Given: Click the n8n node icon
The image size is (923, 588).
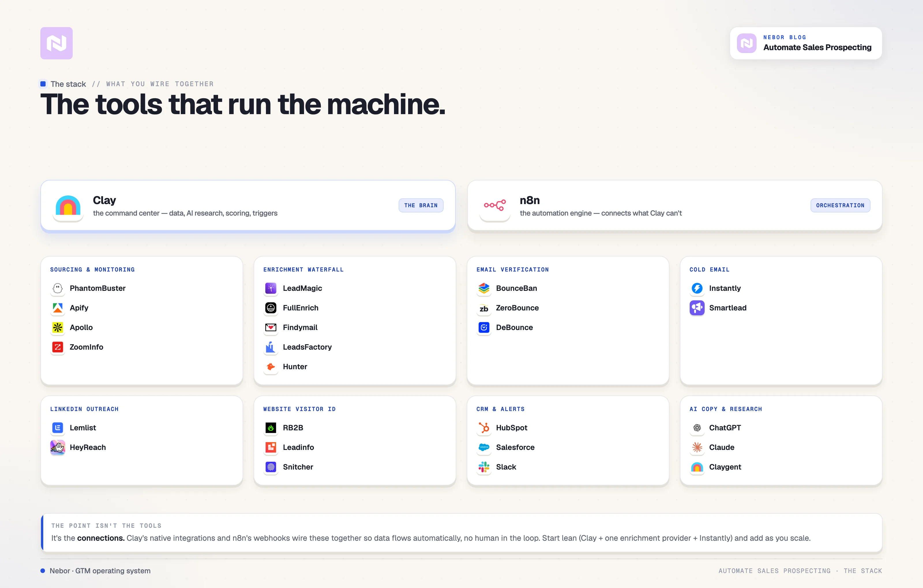Looking at the screenshot, I should click(x=494, y=205).
